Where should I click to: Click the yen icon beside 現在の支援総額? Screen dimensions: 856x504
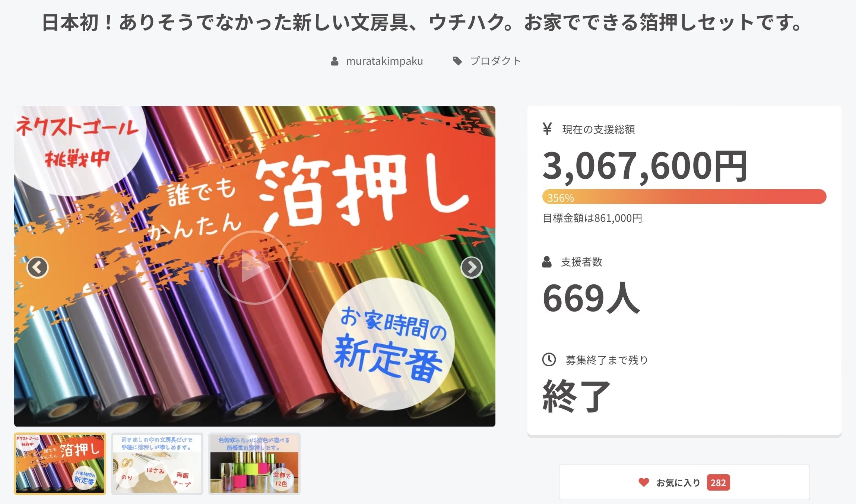point(547,129)
